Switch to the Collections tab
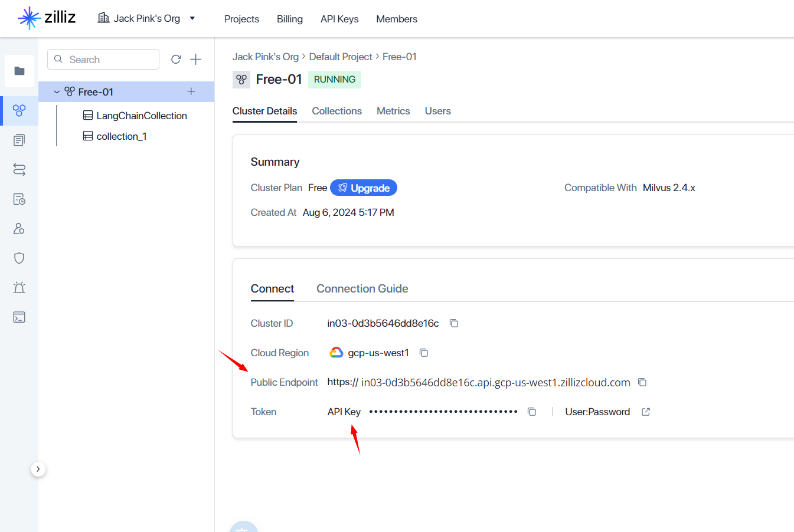Viewport: 794px width, 532px height. (x=337, y=111)
